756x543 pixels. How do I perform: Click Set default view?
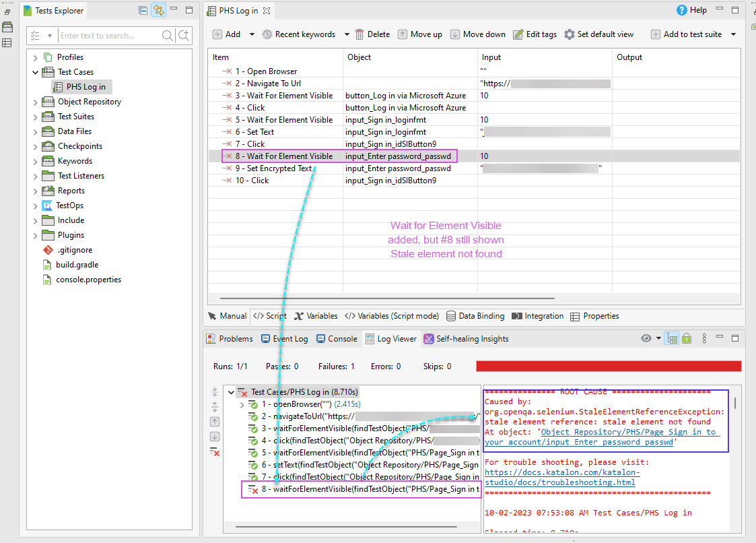(599, 34)
